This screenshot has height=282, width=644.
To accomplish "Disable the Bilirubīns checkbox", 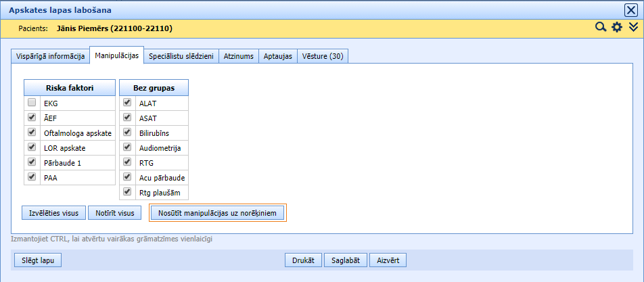I will tap(127, 133).
